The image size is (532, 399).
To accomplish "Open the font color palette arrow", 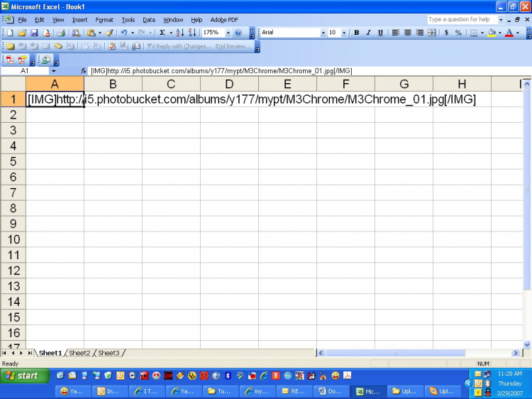I will [x=517, y=33].
